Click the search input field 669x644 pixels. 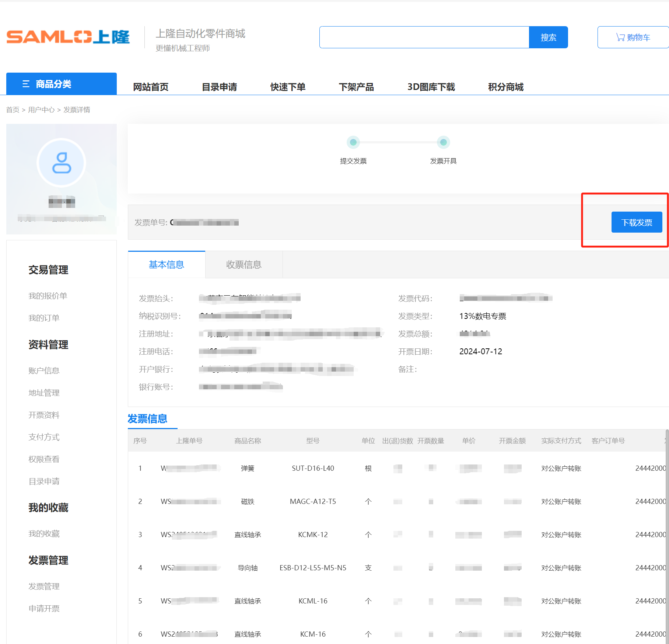click(x=424, y=37)
